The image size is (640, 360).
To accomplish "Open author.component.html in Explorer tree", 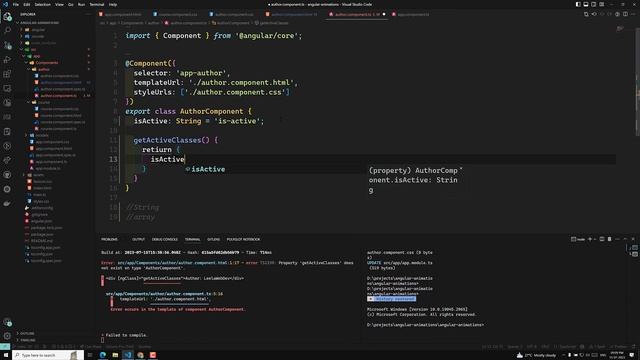I will pyautogui.click(x=60, y=82).
